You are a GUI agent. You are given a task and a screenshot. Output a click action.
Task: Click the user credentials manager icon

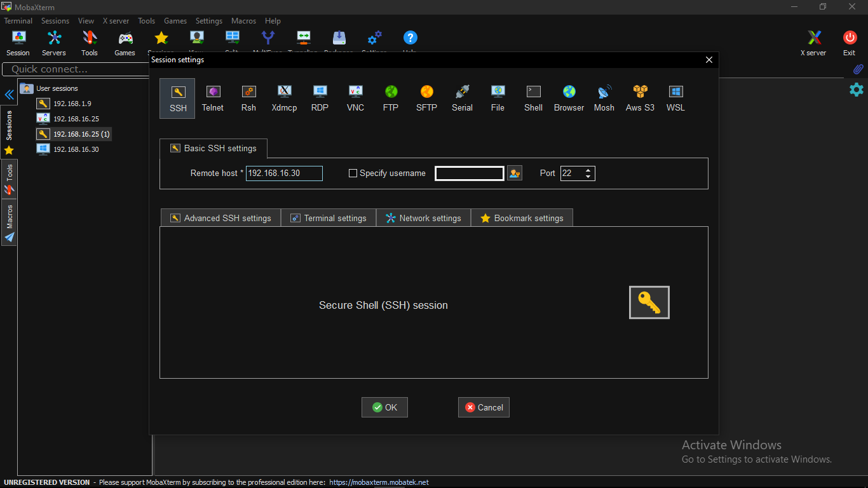tap(515, 173)
